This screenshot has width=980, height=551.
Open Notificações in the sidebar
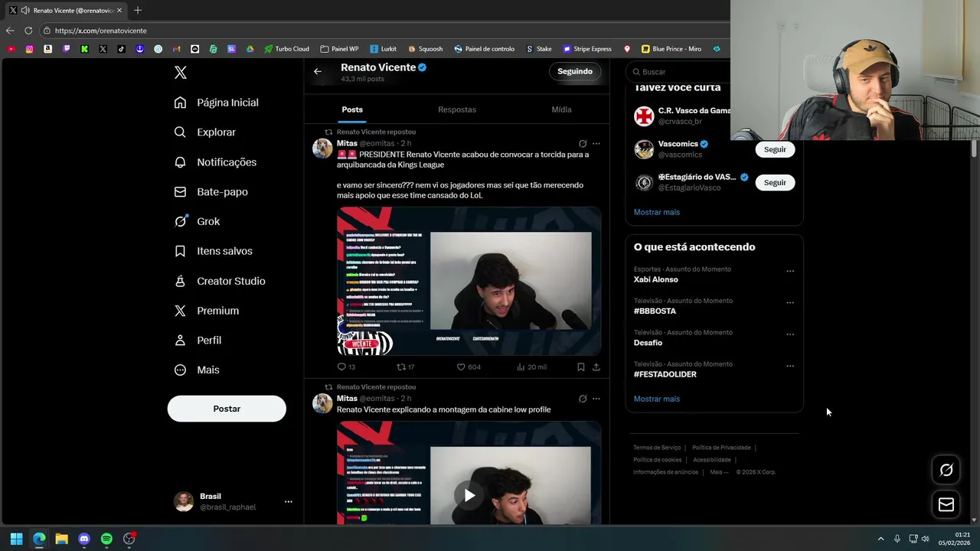click(216, 162)
